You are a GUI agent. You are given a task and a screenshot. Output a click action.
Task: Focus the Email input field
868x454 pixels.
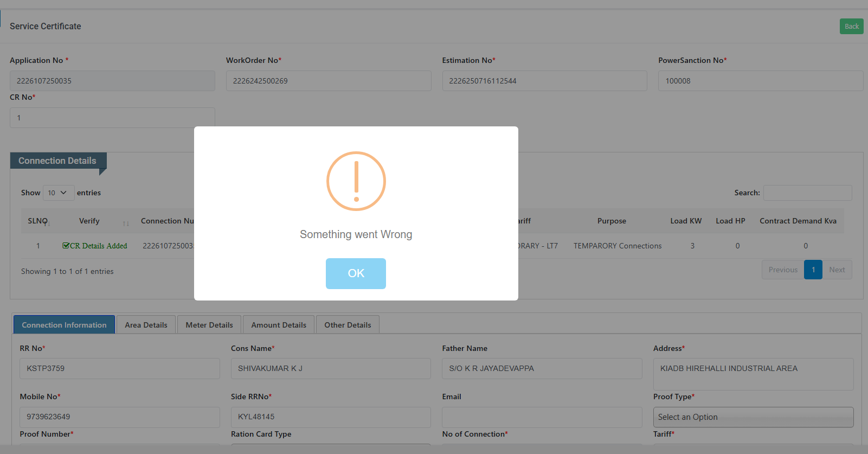pyautogui.click(x=542, y=417)
